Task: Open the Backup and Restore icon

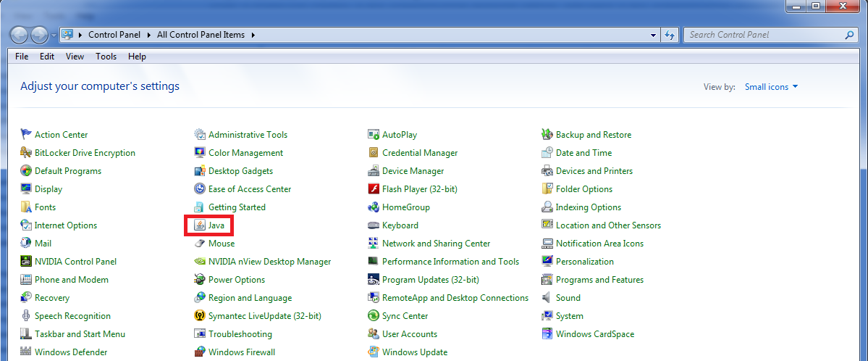Action: 547,135
